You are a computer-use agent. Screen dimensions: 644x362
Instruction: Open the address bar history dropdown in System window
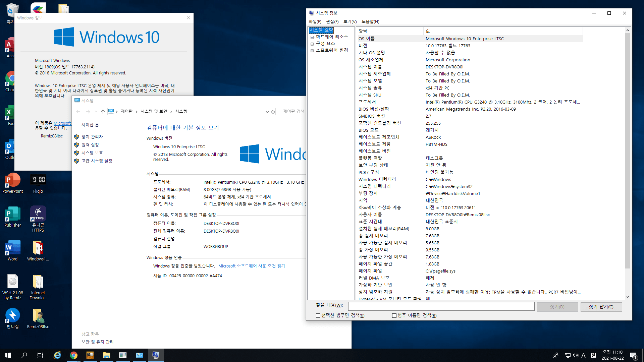coord(267,112)
